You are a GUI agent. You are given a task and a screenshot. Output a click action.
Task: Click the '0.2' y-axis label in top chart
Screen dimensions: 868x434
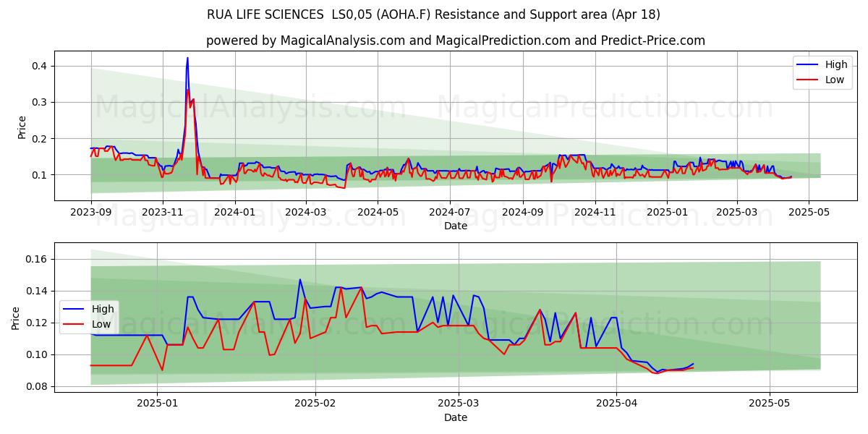pos(41,138)
